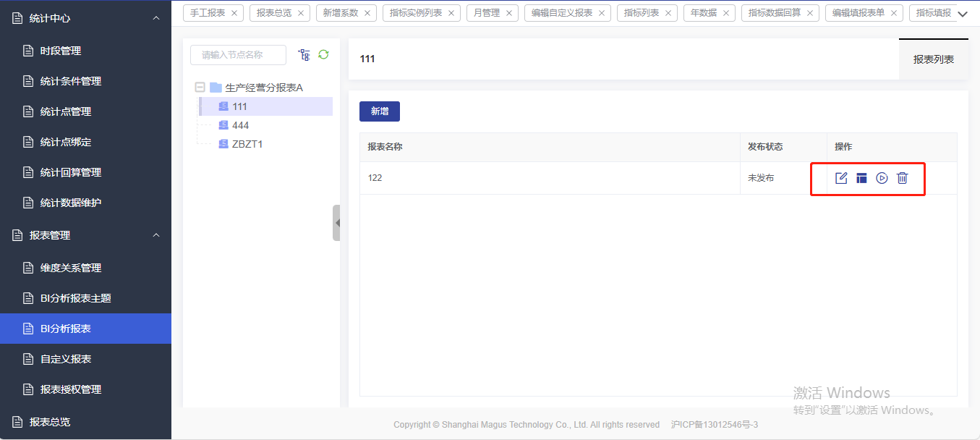The height and width of the screenshot is (440, 980).
Task: Click the green refresh icon above the tree
Action: point(323,54)
